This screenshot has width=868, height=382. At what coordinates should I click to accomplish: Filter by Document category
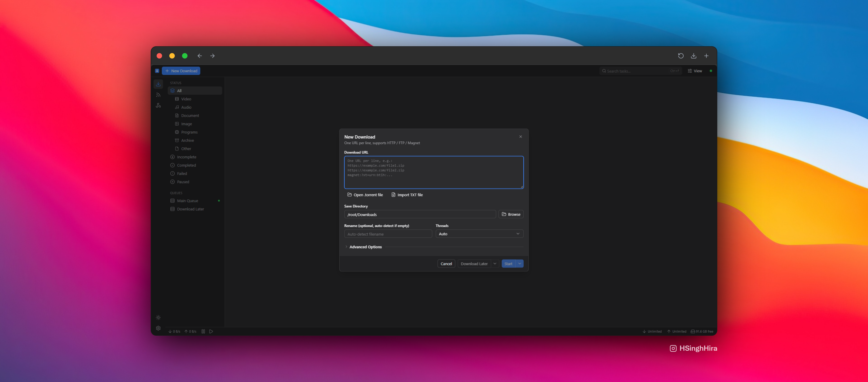[x=197, y=116]
